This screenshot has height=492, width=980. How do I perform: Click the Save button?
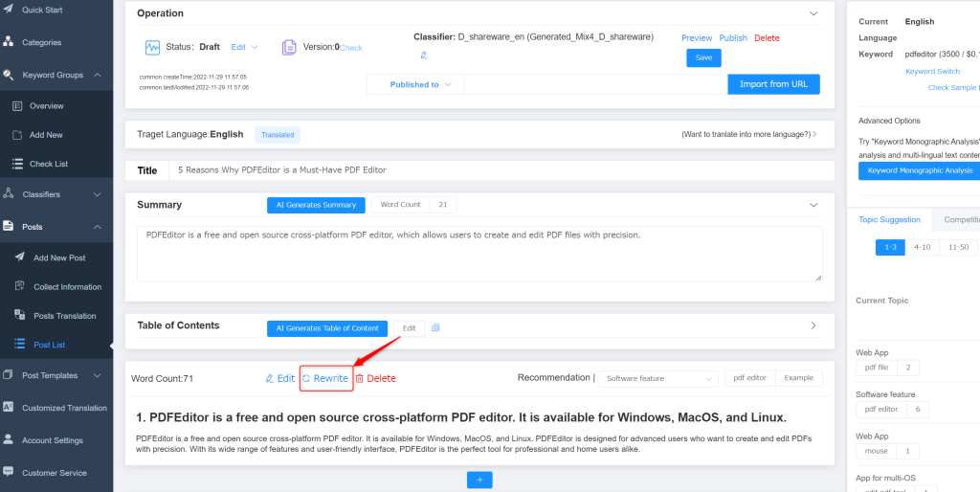[x=703, y=57]
